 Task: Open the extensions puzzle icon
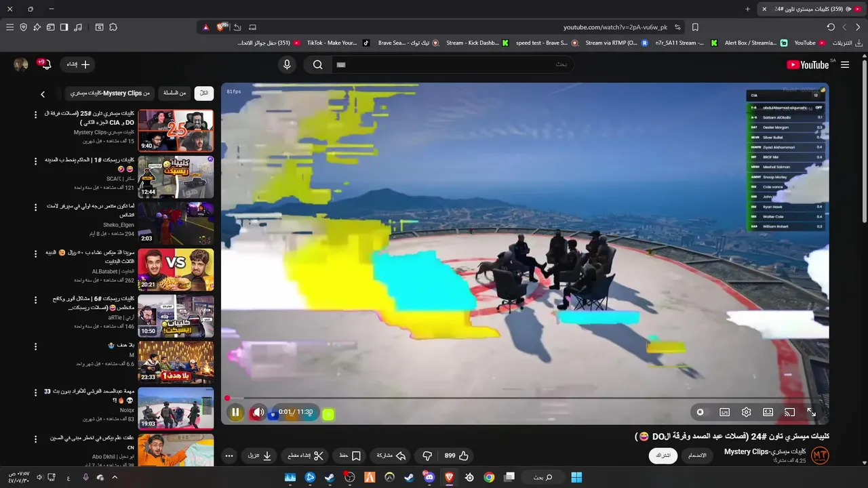click(113, 27)
